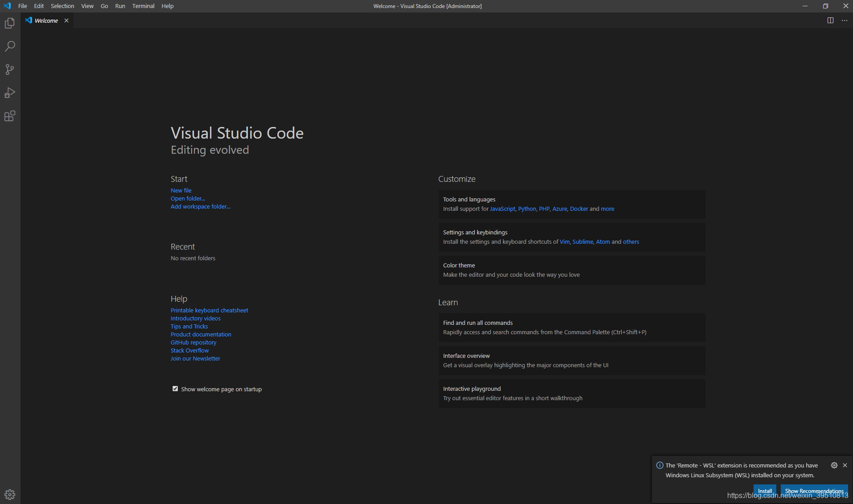Open the Manage settings gear
Viewport: 853px width, 504px height.
coord(9,494)
